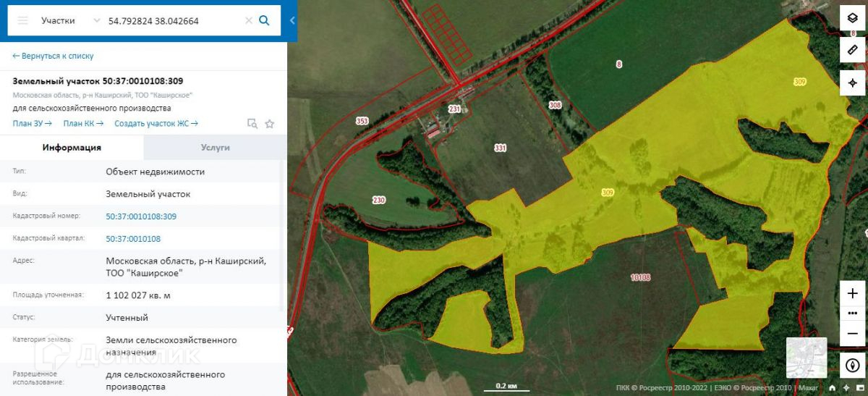
Task: Open the Участки search type dropdown
Action: pyautogui.click(x=70, y=21)
